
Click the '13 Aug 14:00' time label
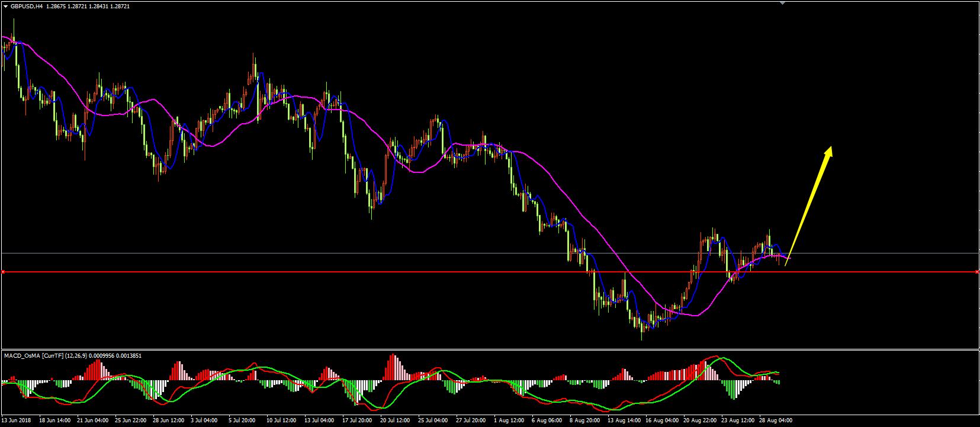coord(624,420)
